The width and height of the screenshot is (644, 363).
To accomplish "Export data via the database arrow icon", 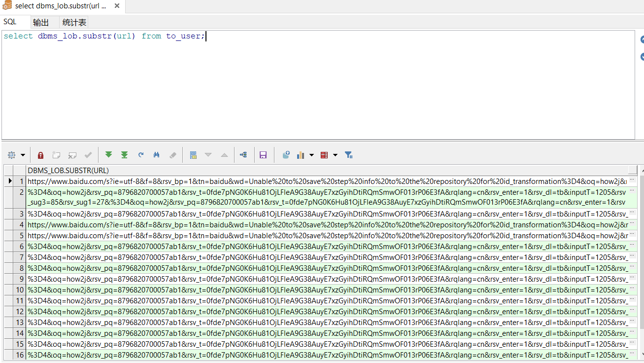I will [286, 155].
